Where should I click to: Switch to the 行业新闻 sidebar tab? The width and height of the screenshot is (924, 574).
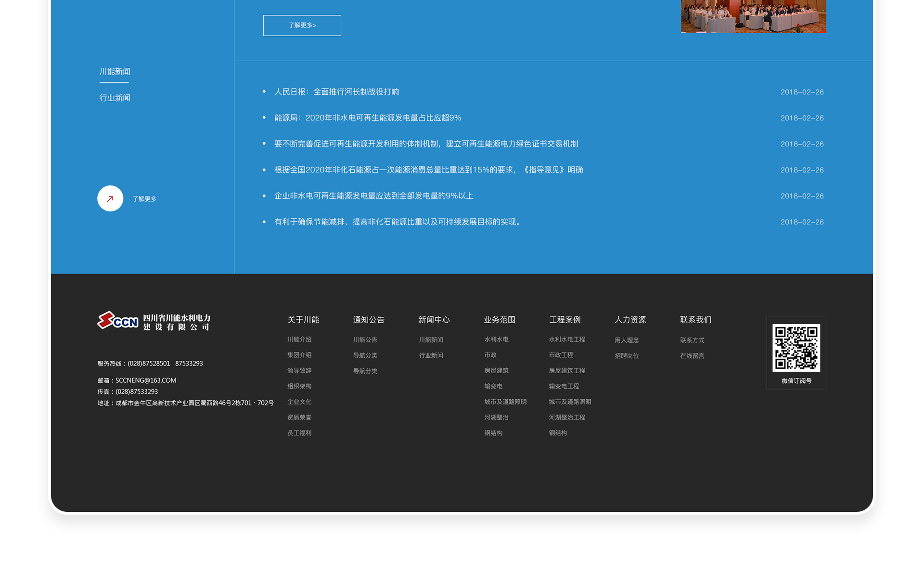tap(115, 98)
